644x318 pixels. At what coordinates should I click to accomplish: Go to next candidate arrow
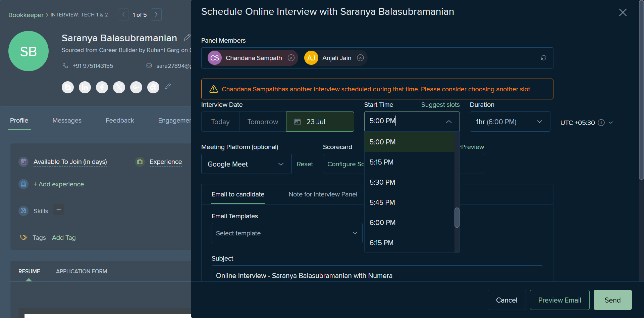[x=156, y=14]
